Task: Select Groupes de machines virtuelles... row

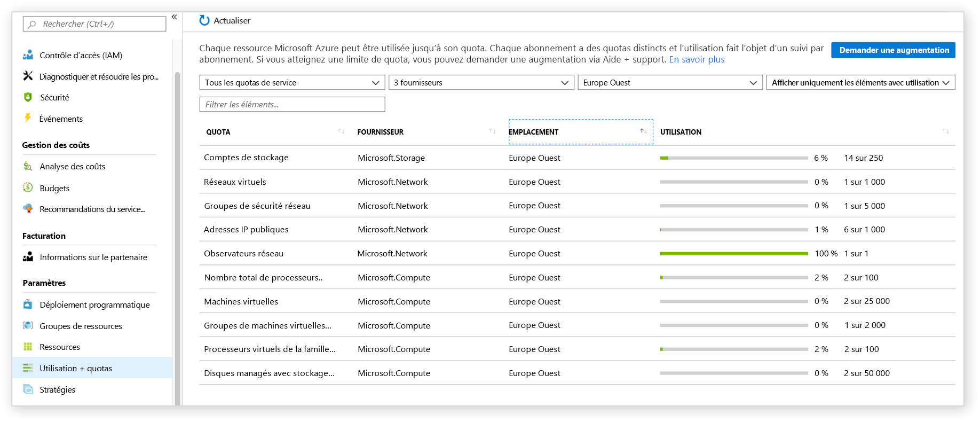Action: 577,325
